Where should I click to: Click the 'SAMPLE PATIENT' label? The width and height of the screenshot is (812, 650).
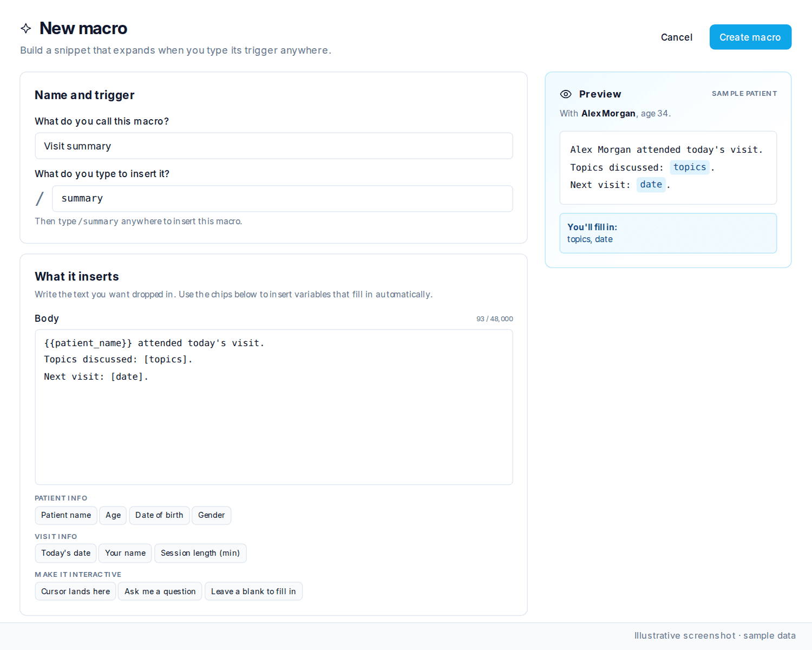tap(744, 94)
